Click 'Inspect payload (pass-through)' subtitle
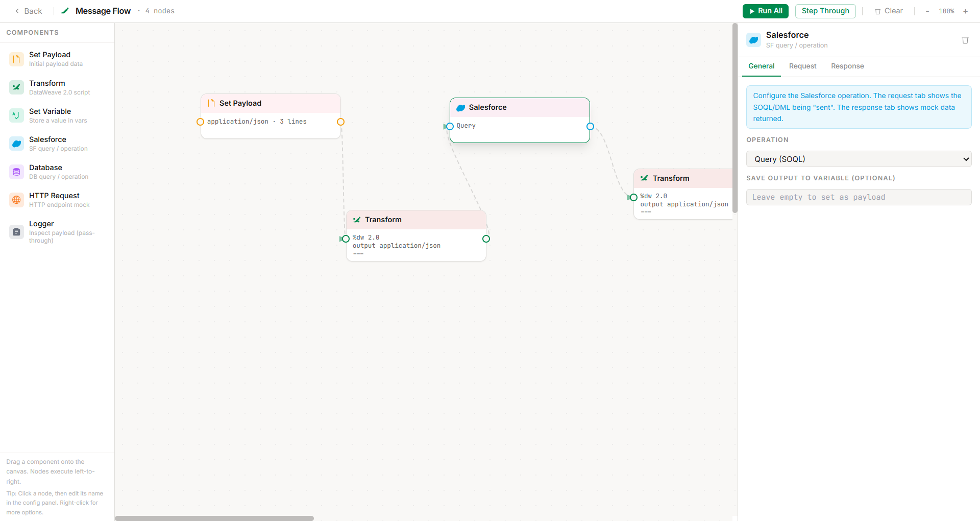 tap(62, 236)
